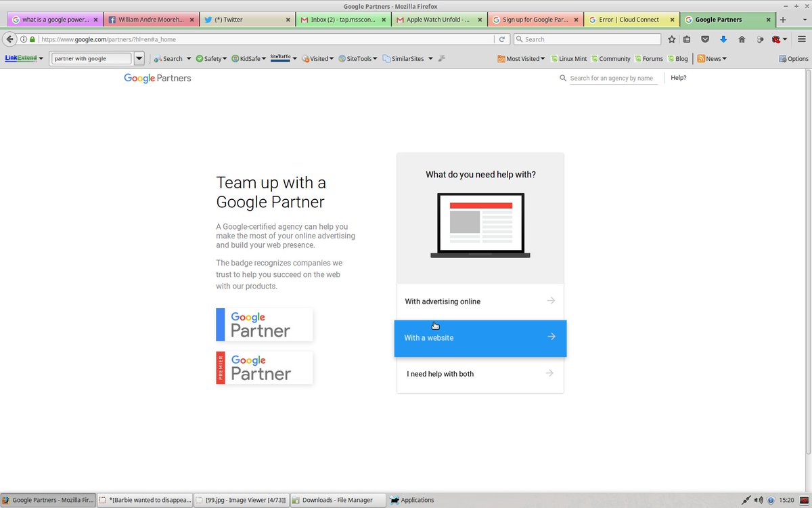The height and width of the screenshot is (508, 812).
Task: Switch to the William Andre Facebook tab
Action: point(152,20)
